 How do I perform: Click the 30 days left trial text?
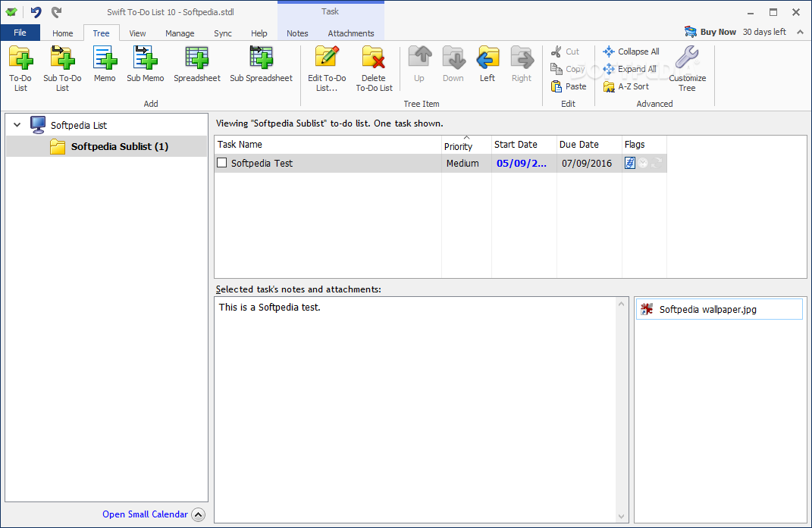(764, 32)
